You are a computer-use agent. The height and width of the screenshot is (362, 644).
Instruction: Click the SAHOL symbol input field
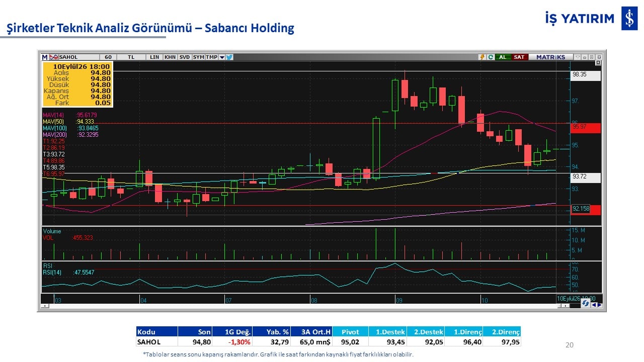[79, 57]
